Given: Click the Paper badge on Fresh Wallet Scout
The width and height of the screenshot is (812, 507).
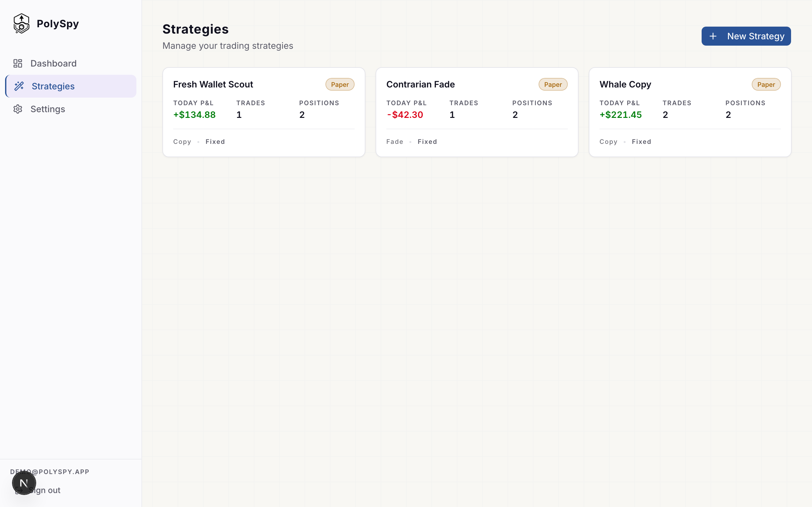Looking at the screenshot, I should [340, 85].
